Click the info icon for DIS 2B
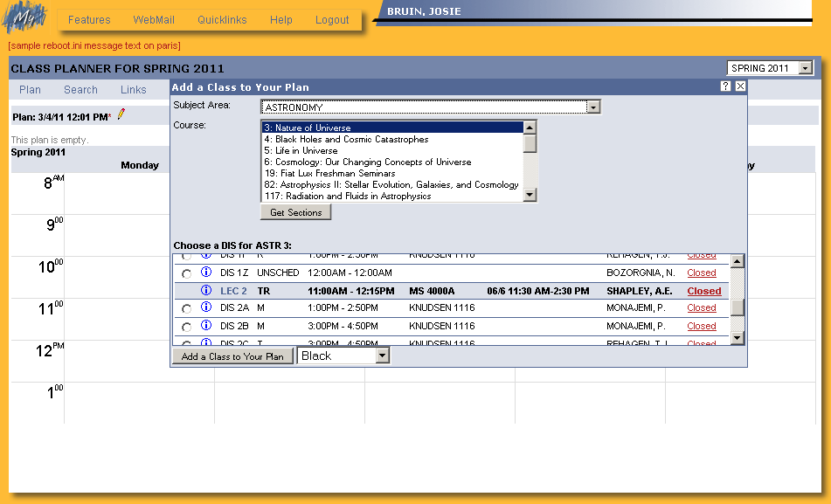Image resolution: width=831 pixels, height=504 pixels. (x=206, y=326)
